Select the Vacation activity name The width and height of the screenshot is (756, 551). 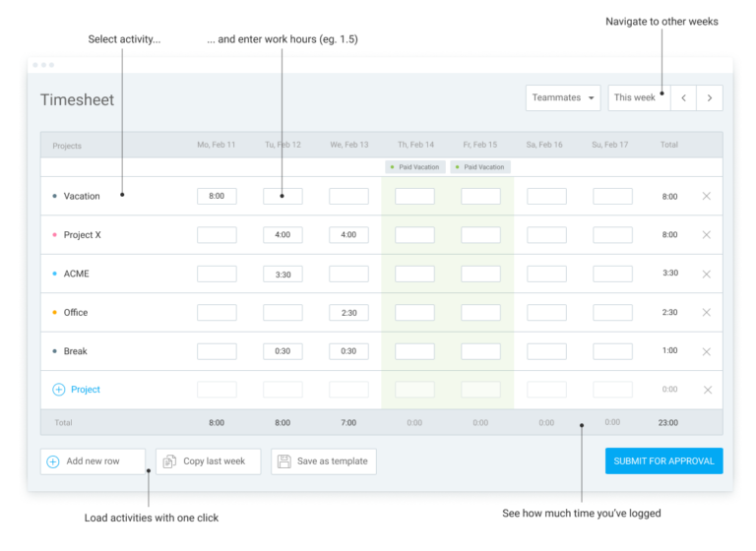[x=82, y=196]
